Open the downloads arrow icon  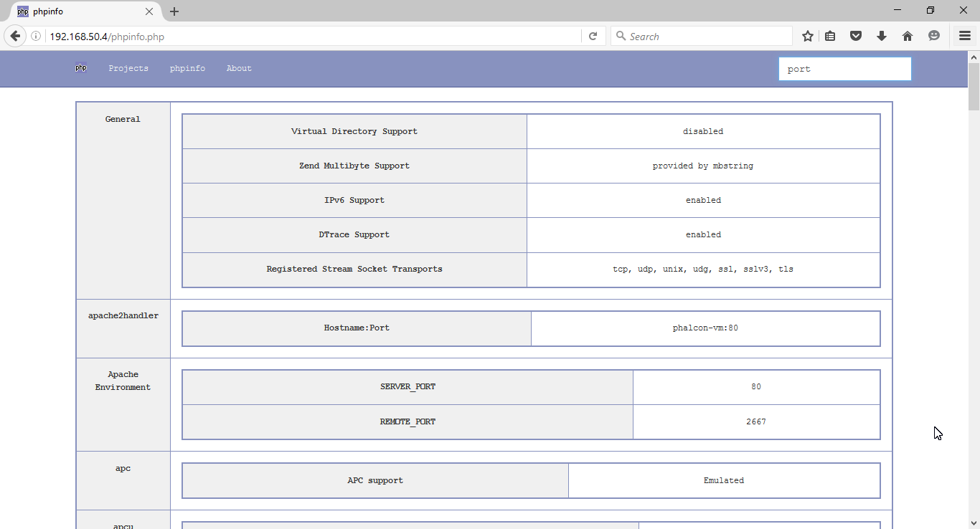click(882, 36)
